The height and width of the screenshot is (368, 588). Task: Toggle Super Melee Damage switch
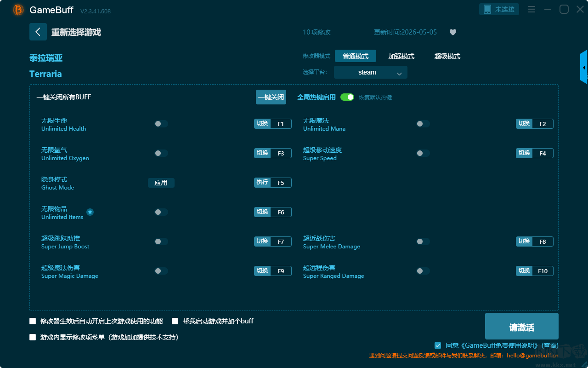pos(423,241)
